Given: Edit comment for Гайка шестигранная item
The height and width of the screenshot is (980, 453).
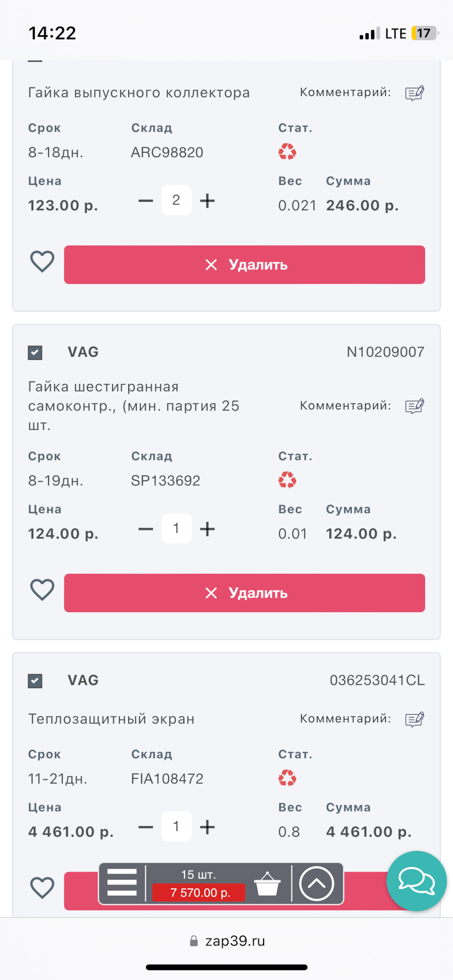Looking at the screenshot, I should 414,406.
